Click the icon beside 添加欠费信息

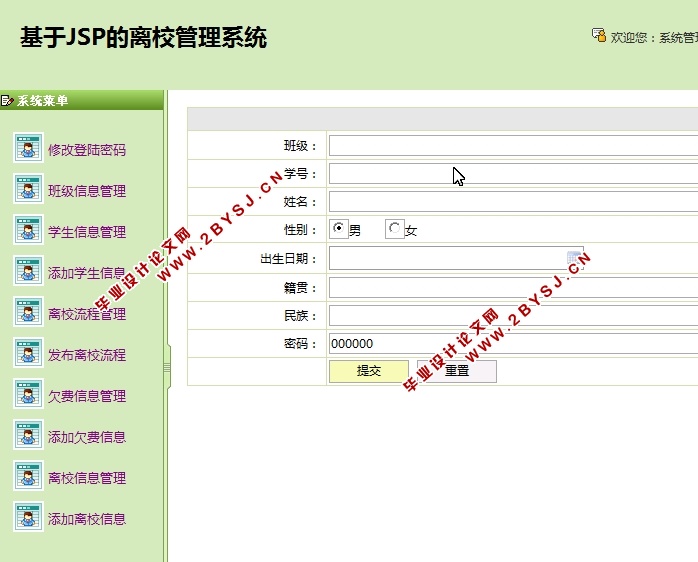(x=28, y=435)
